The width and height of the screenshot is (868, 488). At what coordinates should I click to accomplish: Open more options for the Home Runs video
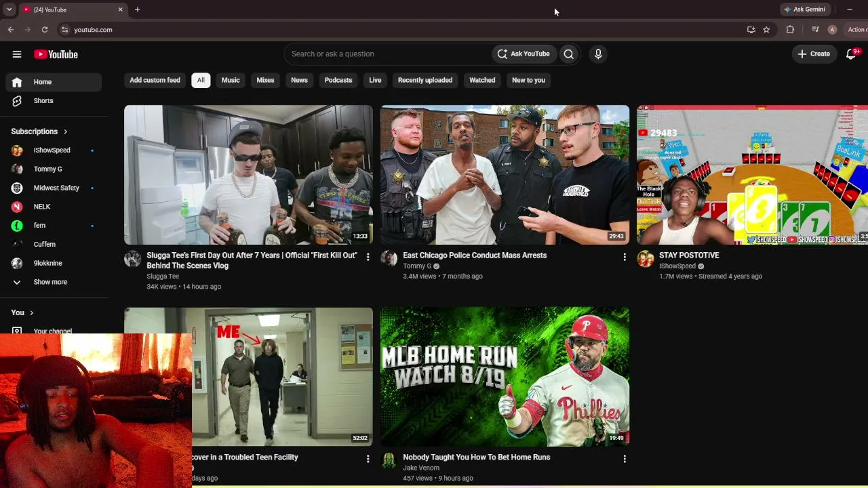(x=625, y=459)
